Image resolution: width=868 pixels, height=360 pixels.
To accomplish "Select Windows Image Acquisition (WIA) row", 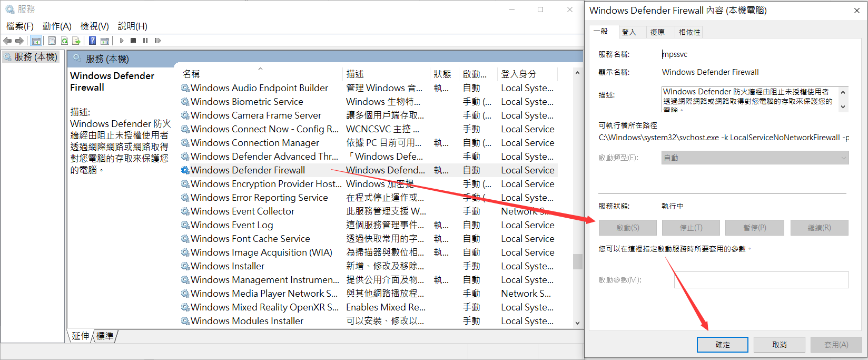I will 369,252.
